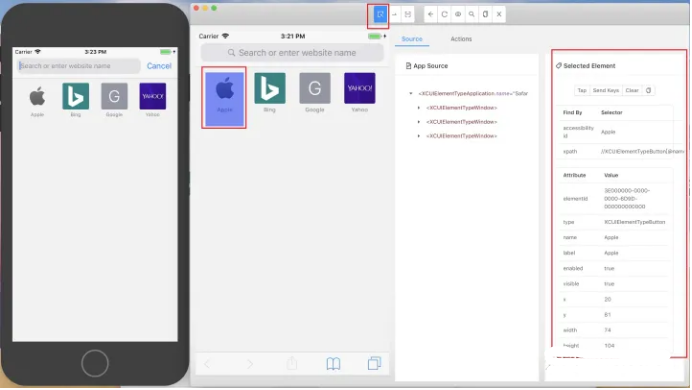The width and height of the screenshot is (692, 390).
Task: Click the enabled attribute value true
Action: pyautogui.click(x=609, y=268)
